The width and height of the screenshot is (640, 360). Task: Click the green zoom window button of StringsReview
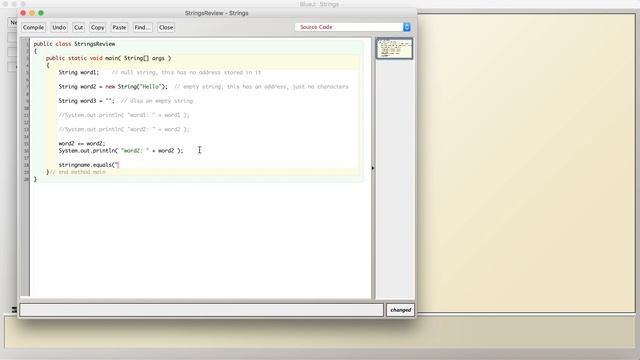pyautogui.click(x=41, y=13)
